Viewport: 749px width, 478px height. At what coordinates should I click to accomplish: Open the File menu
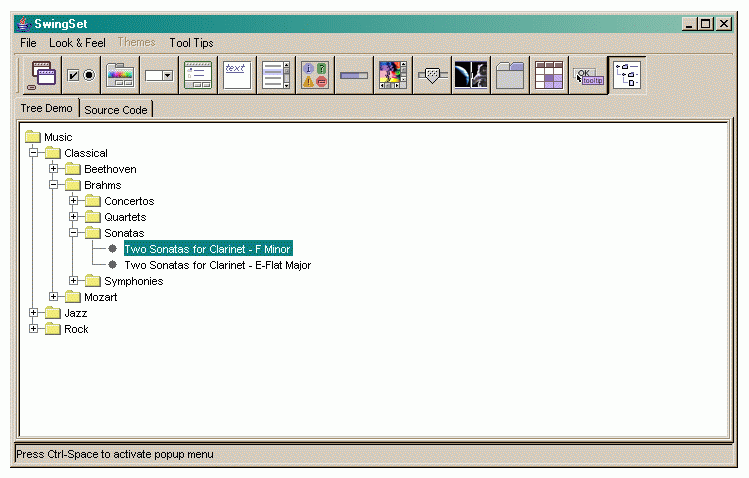[28, 43]
